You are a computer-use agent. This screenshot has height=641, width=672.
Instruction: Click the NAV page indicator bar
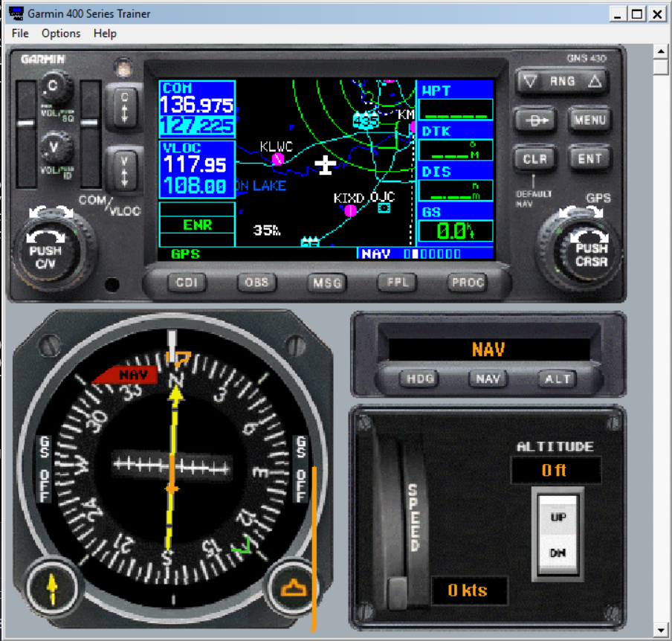click(432, 254)
